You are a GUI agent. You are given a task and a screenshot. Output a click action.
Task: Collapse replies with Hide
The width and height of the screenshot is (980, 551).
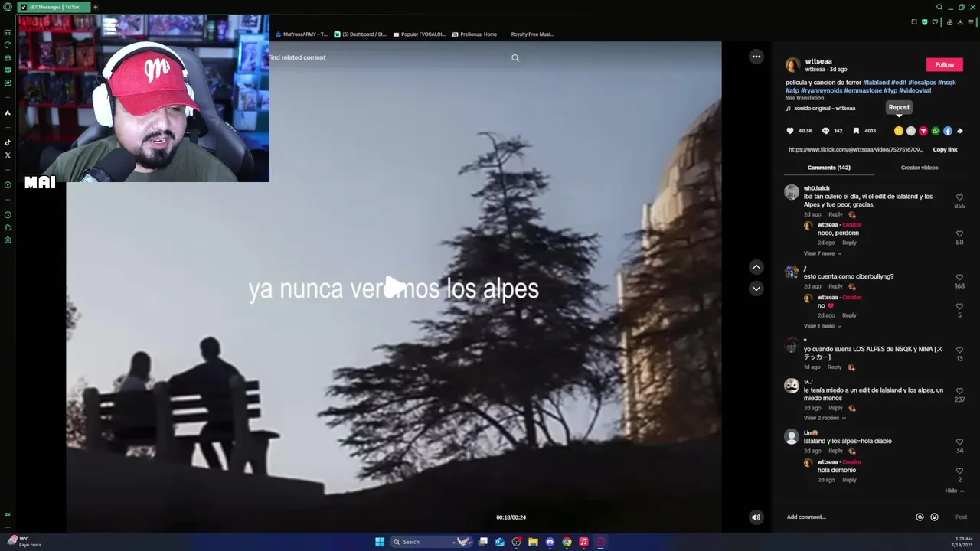954,491
